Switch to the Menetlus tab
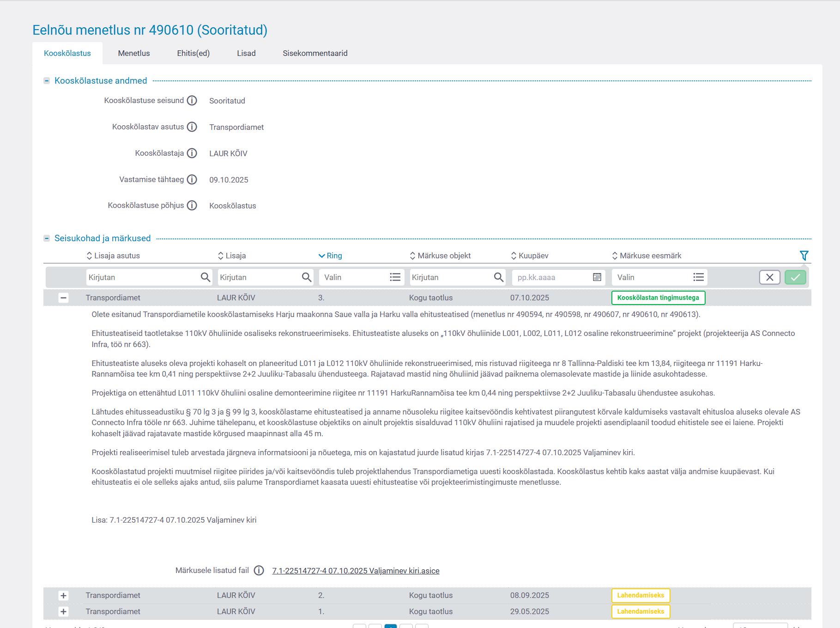The width and height of the screenshot is (840, 628). click(x=134, y=53)
